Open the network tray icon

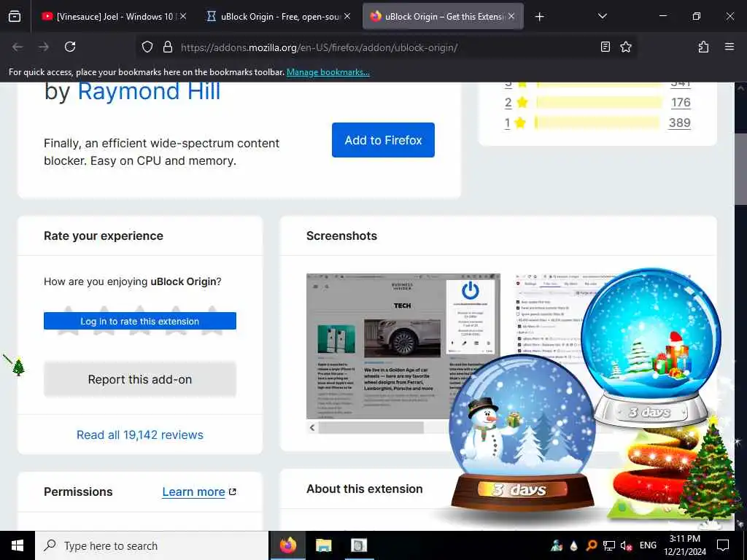tap(609, 545)
